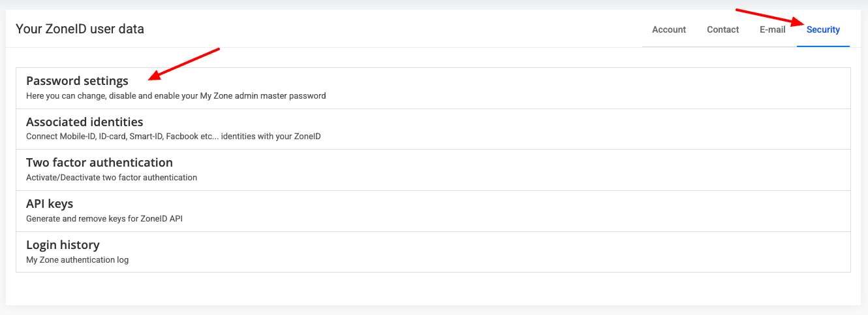The width and height of the screenshot is (868, 315).
Task: Click Generate and remove keys description
Action: coord(104,219)
